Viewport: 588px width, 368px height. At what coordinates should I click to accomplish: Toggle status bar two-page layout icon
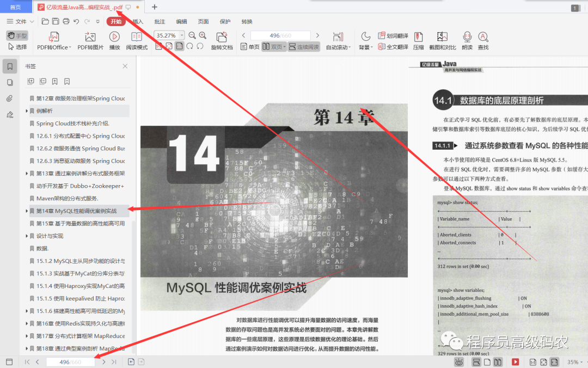[x=498, y=362]
